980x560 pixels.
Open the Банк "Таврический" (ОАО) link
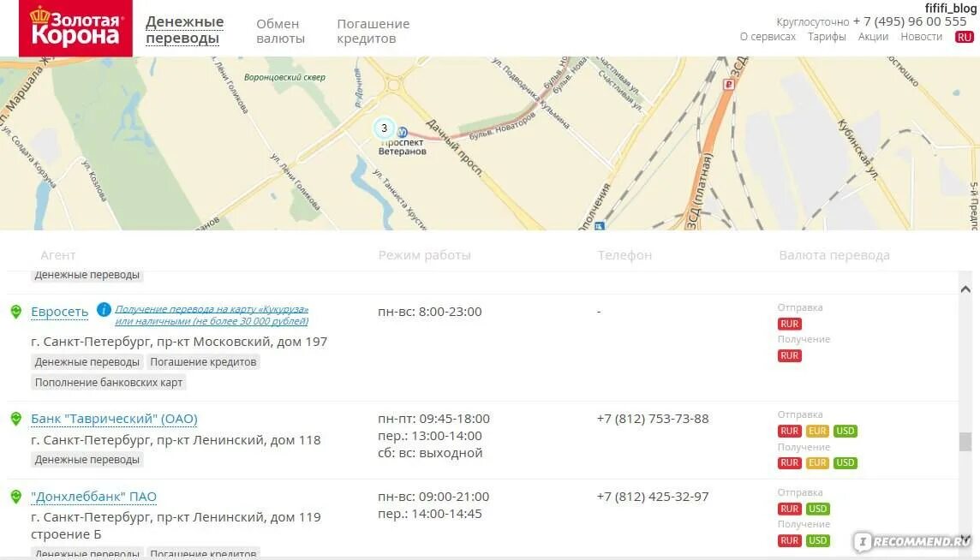point(115,419)
